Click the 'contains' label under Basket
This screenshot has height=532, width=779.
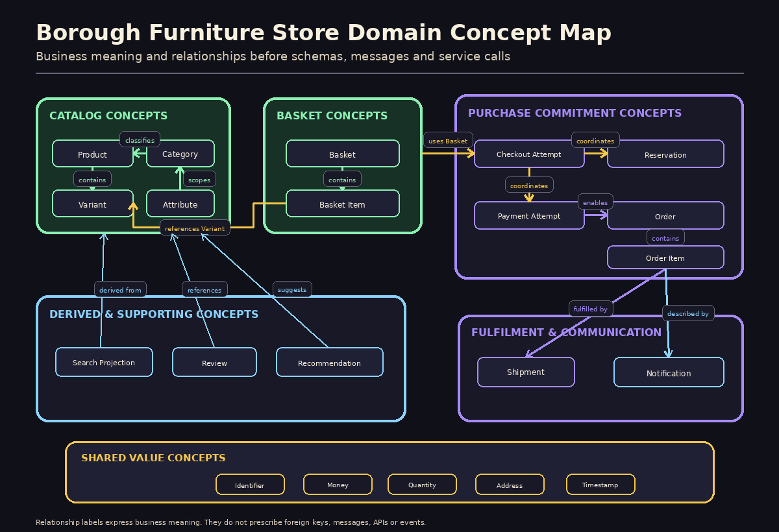(x=342, y=180)
